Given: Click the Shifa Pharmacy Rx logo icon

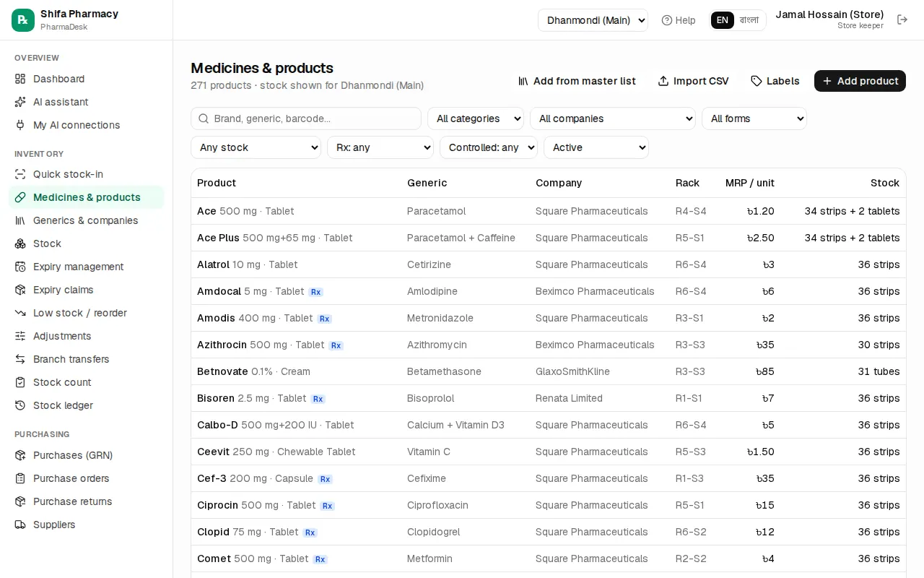Looking at the screenshot, I should pos(23,20).
